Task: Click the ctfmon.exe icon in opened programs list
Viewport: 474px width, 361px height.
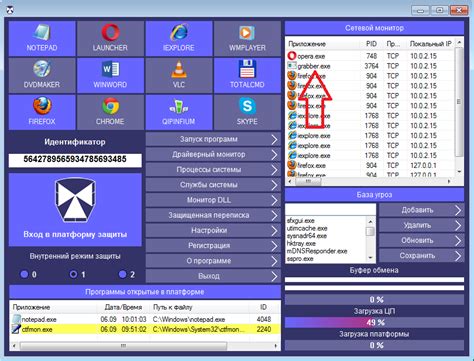Action: point(16,329)
